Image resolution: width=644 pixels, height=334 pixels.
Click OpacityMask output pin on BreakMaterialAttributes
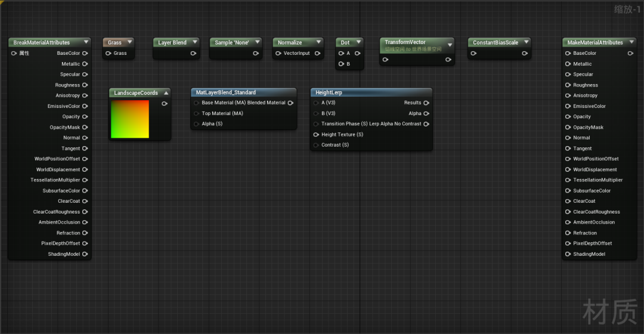click(85, 128)
